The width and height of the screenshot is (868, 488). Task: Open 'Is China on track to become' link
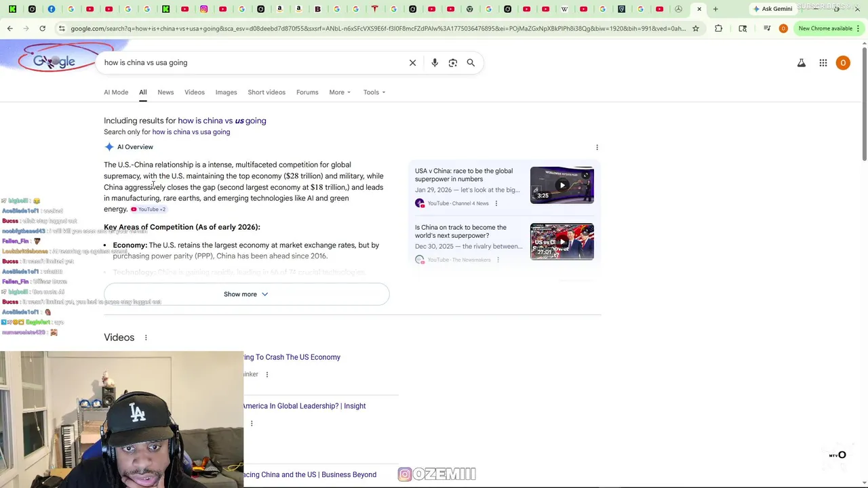point(460,232)
